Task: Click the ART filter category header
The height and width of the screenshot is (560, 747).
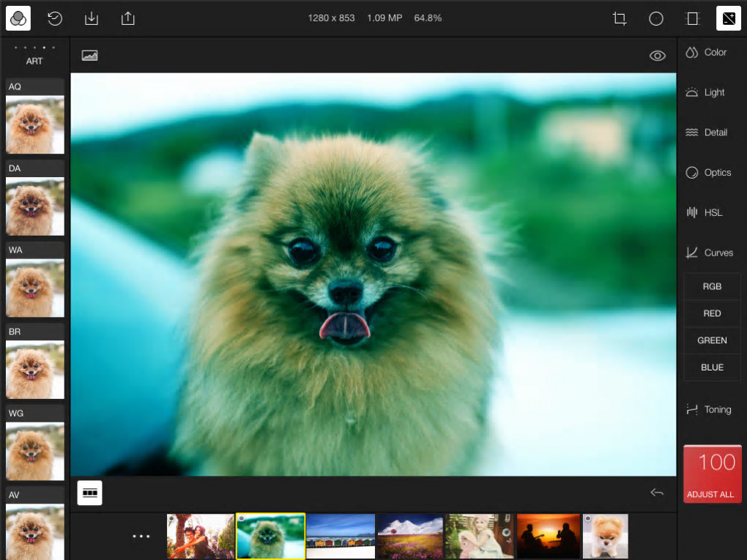Action: click(34, 61)
